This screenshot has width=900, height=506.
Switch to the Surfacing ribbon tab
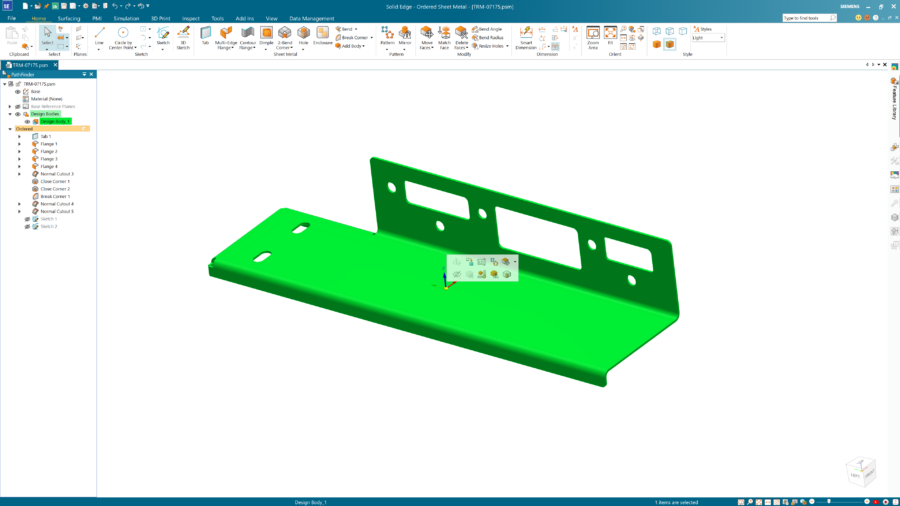[69, 18]
